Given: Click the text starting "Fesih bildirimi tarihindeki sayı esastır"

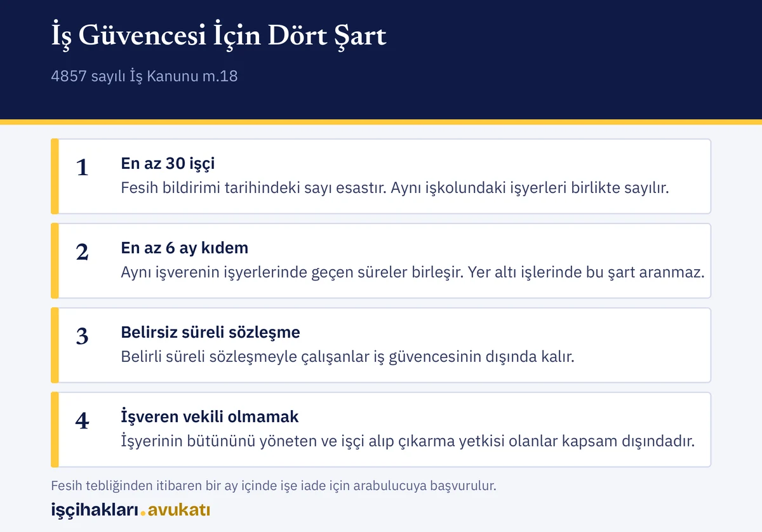Looking at the screenshot, I should click(395, 188).
